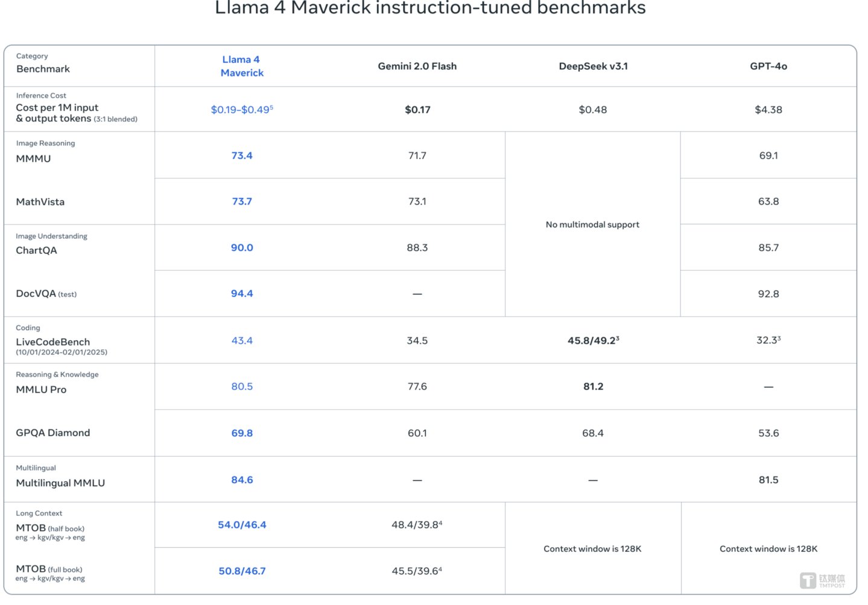868x605 pixels.
Task: Select the GPT-4o column header
Action: [x=768, y=66]
